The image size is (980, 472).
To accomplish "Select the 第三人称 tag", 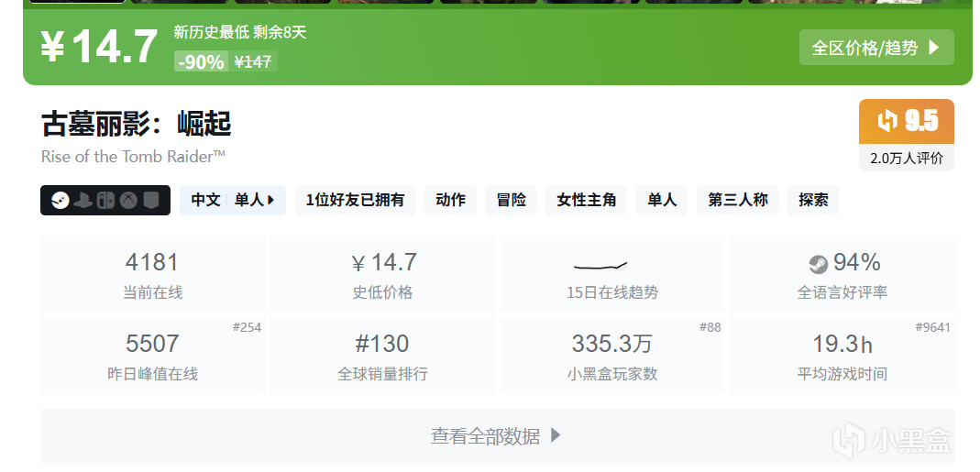I will click(x=737, y=200).
